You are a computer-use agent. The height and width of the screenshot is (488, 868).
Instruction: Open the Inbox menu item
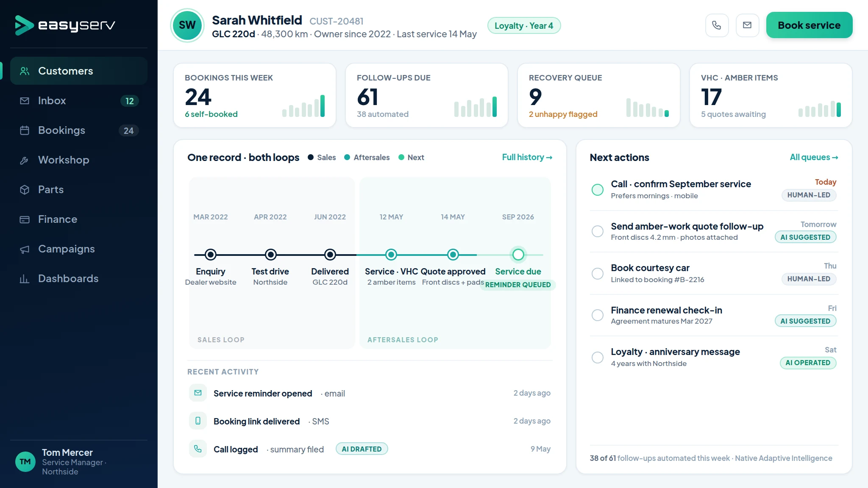pyautogui.click(x=79, y=101)
